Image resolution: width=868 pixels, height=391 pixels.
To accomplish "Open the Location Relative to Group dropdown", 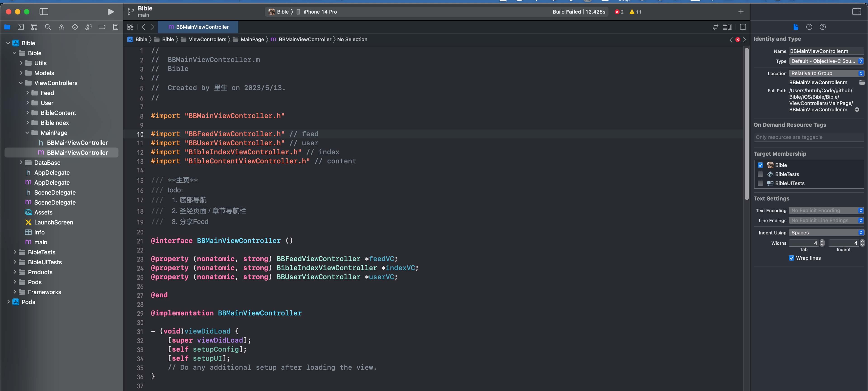I will [x=827, y=73].
